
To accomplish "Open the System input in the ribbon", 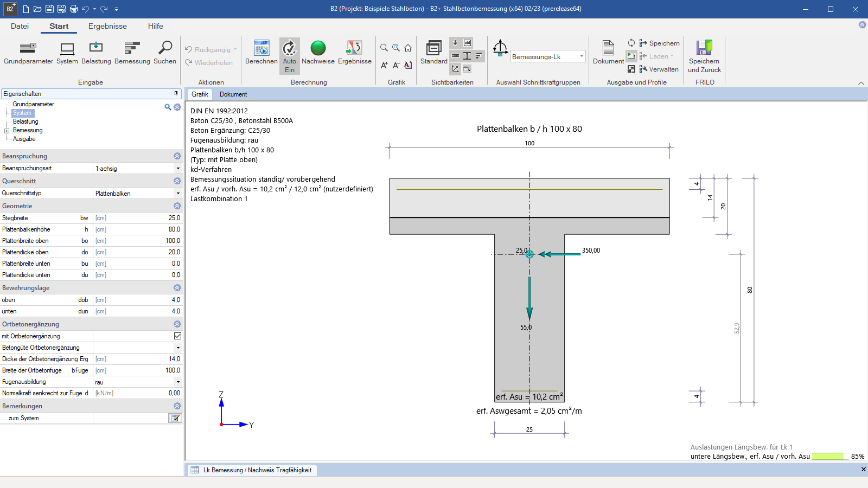I will coord(67,53).
